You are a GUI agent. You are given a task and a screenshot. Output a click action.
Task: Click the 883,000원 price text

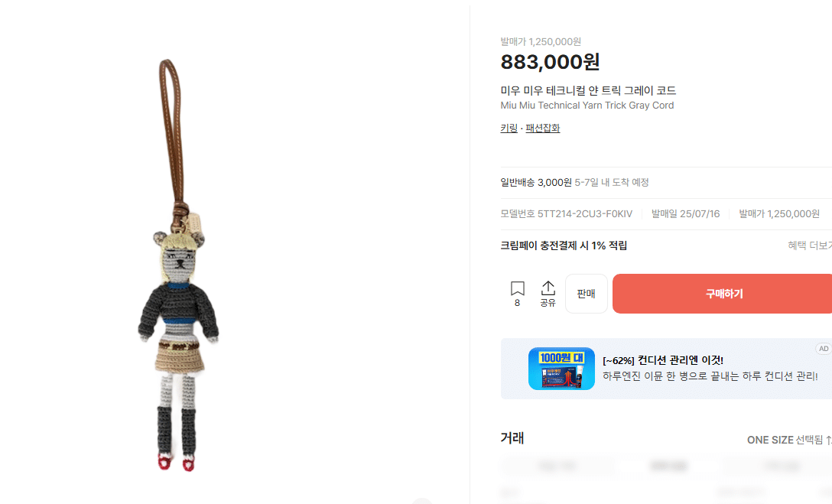click(551, 61)
